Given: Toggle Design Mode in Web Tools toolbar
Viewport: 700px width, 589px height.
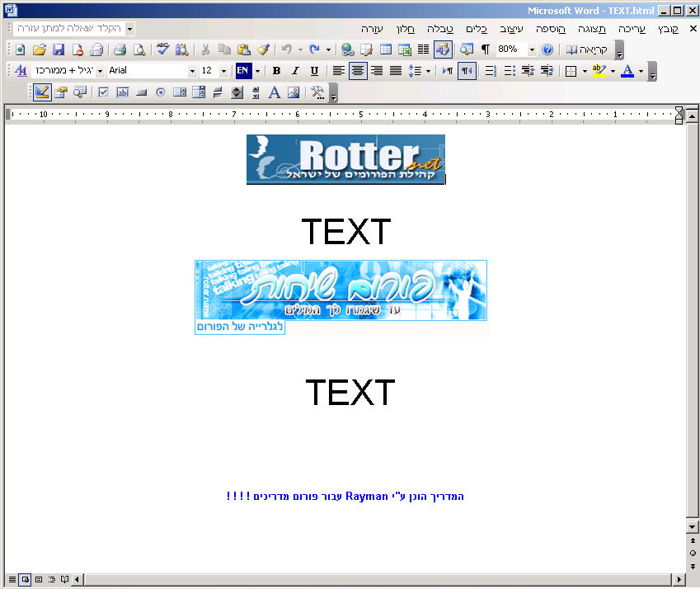Looking at the screenshot, I should point(42,92).
